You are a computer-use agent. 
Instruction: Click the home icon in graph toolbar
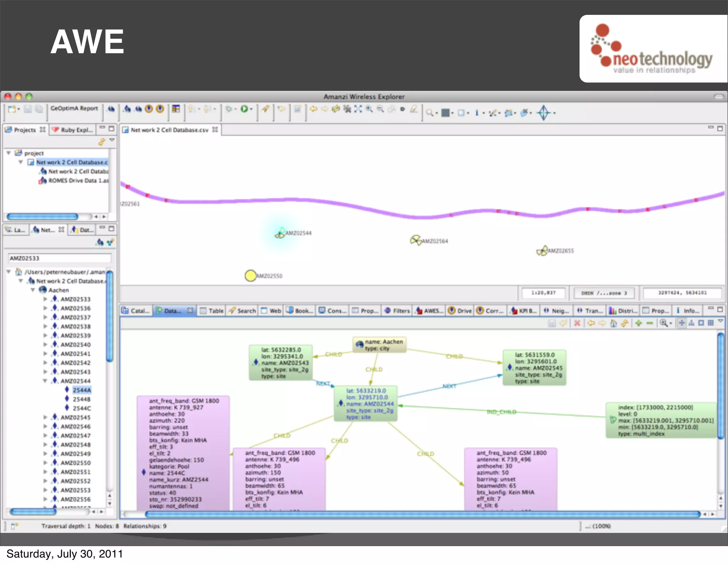point(614,323)
